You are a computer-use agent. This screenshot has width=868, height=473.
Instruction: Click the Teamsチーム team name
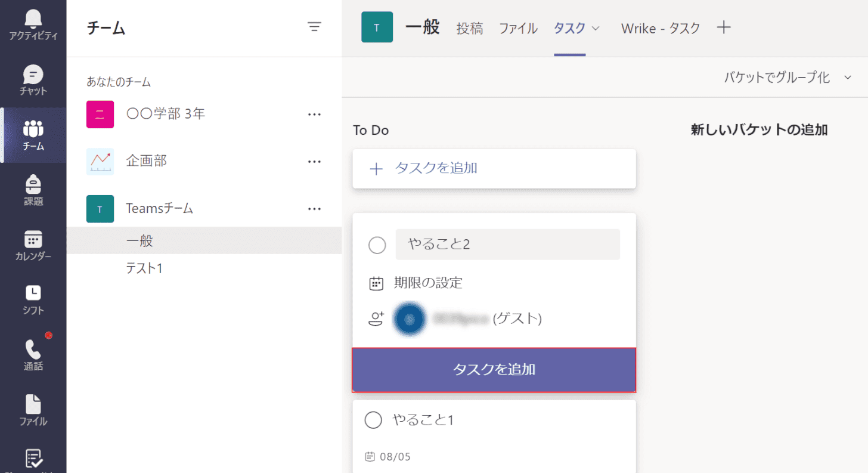tap(160, 209)
